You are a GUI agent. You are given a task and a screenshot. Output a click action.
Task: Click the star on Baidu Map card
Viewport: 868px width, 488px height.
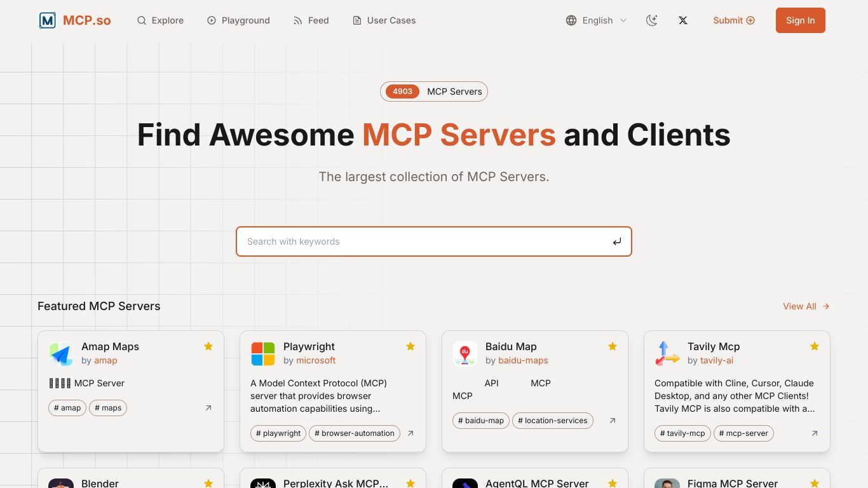pos(613,346)
